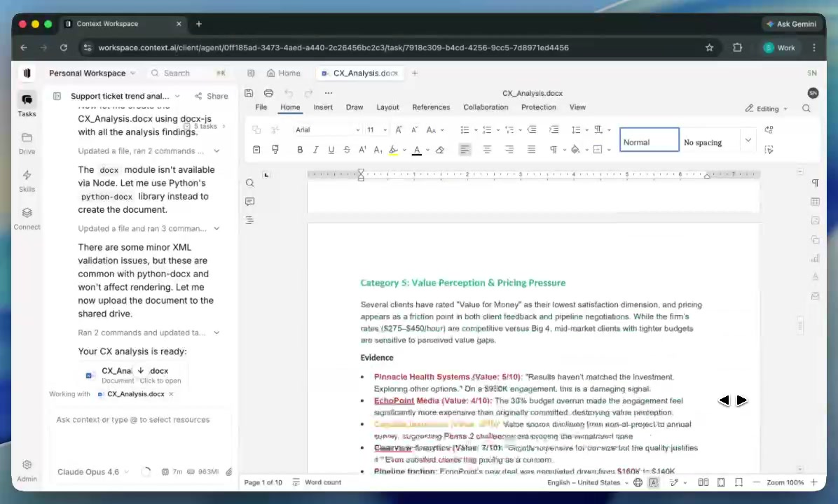Toggle nonprinting characters pilcrow in toolbar
Screen dimensions: 838x504
(554, 150)
